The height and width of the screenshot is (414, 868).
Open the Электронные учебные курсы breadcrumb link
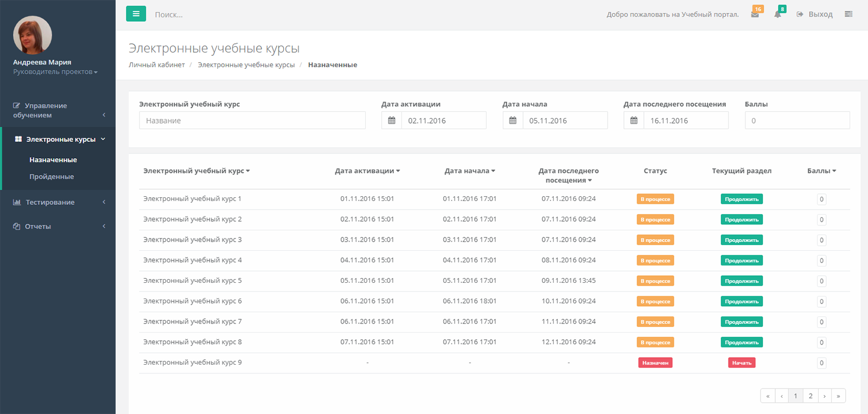pyautogui.click(x=246, y=65)
